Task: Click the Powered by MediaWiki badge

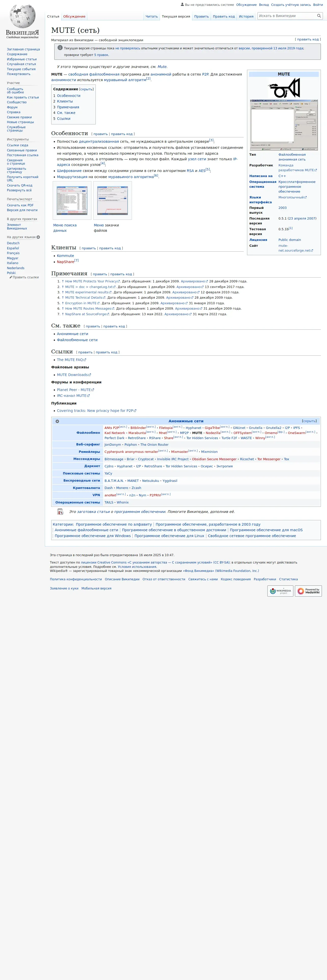Action: tap(308, 591)
